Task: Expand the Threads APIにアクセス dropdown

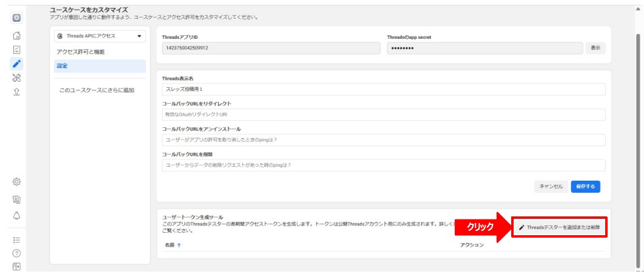Action: [100, 36]
